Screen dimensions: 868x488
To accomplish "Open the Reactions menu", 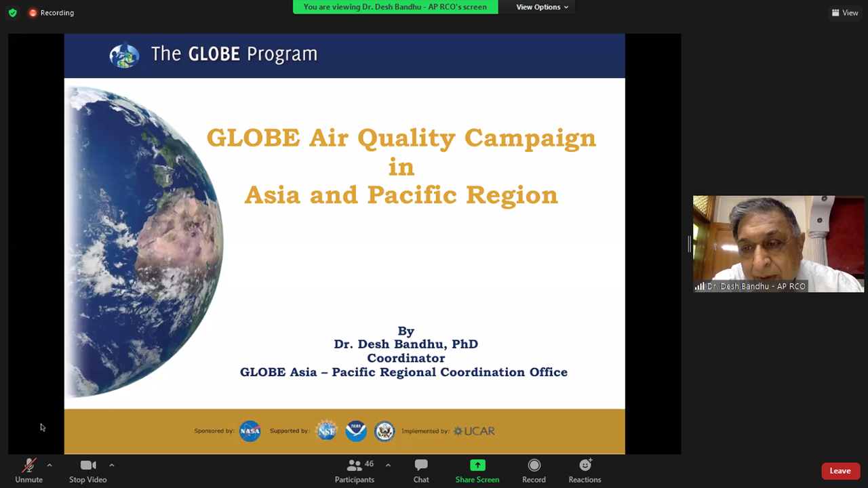I will [x=585, y=470].
